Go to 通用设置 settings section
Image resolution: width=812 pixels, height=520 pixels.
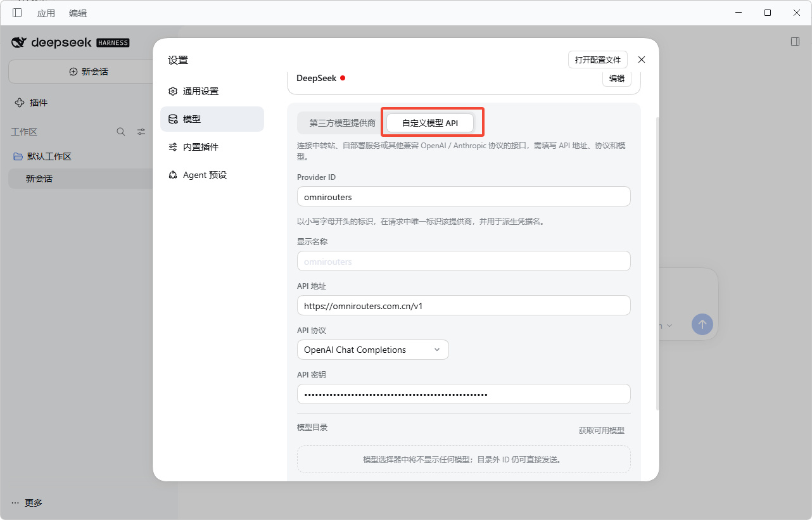212,91
